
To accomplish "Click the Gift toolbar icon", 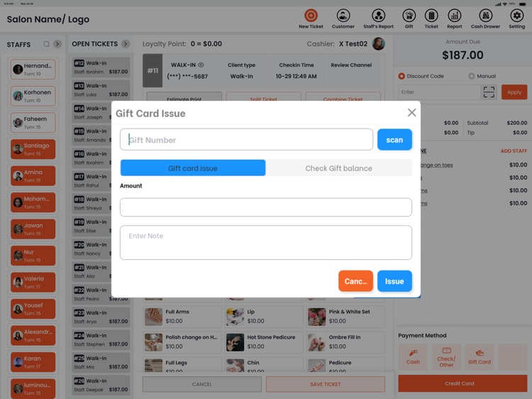I will 409,19.
